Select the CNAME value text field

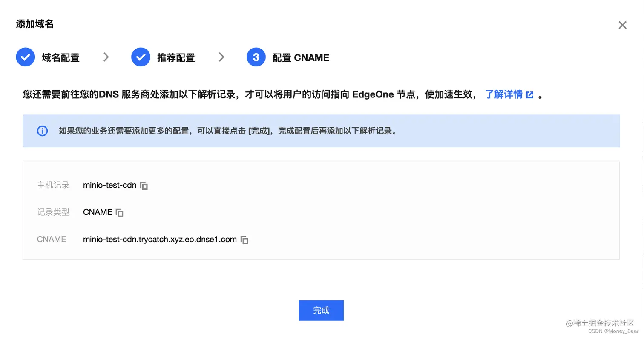(x=160, y=240)
